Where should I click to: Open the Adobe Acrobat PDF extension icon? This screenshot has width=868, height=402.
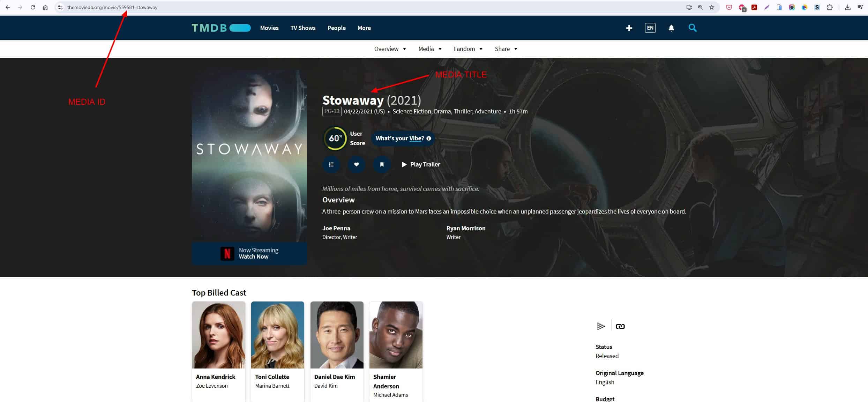[754, 7]
